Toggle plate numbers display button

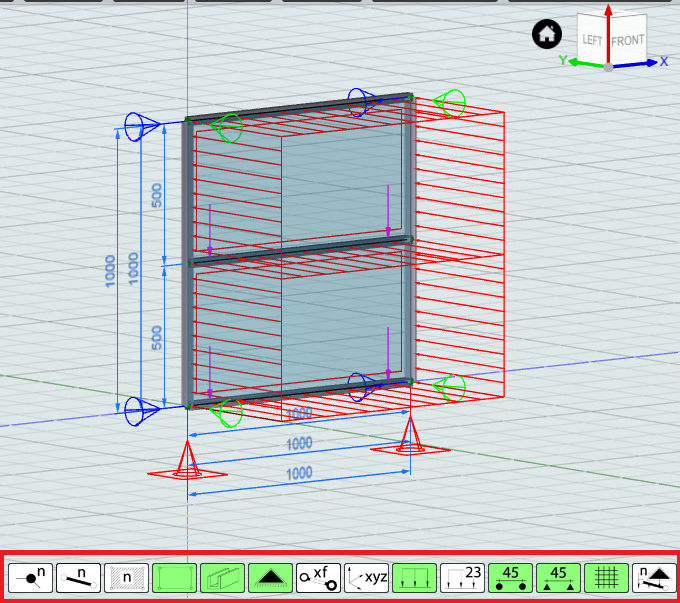tap(127, 578)
